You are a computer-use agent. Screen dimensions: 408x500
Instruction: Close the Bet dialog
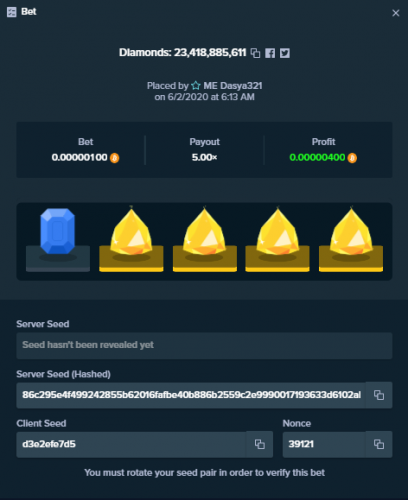396,13
